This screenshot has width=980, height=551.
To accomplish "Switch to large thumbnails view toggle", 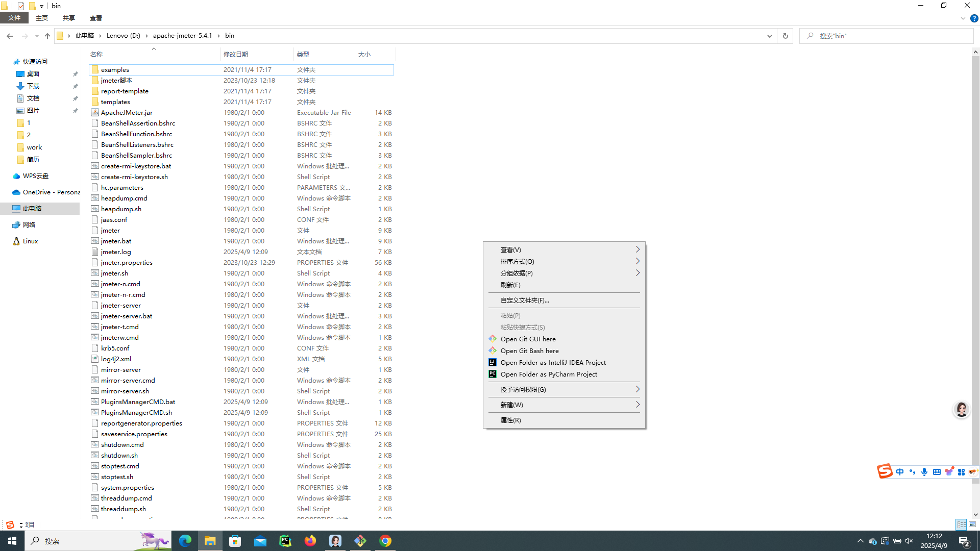I will pos(972,524).
